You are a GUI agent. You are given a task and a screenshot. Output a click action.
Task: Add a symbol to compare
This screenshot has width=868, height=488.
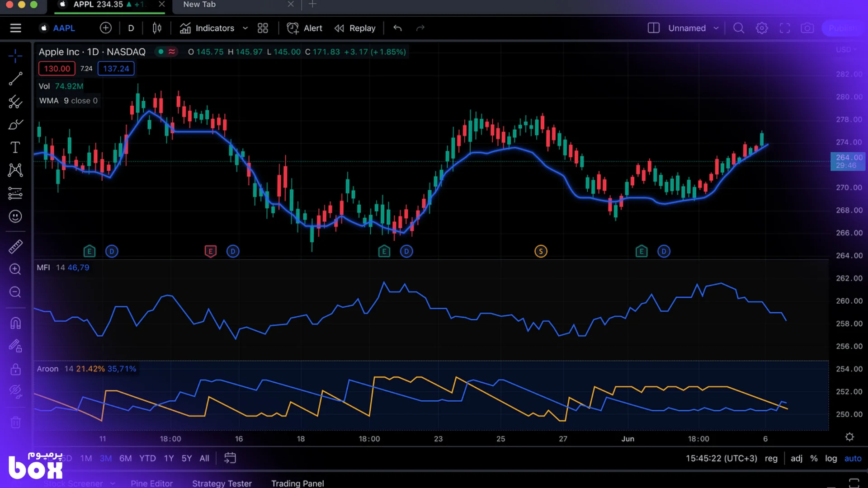106,28
